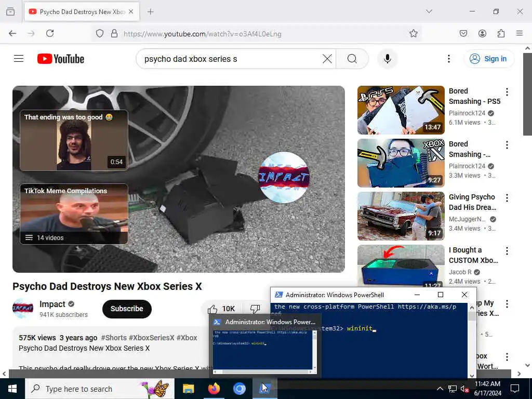Bookmark this page with the star
532x399 pixels.
413,33
